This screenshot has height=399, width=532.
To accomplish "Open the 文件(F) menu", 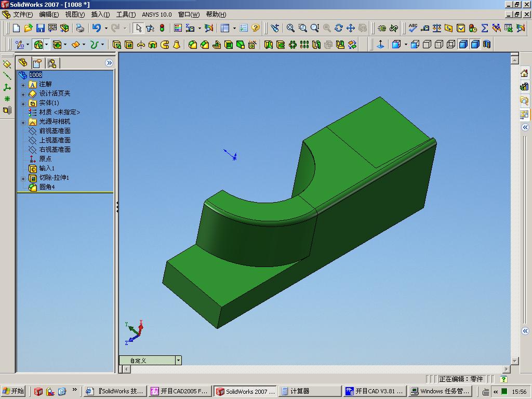I will (x=23, y=15).
